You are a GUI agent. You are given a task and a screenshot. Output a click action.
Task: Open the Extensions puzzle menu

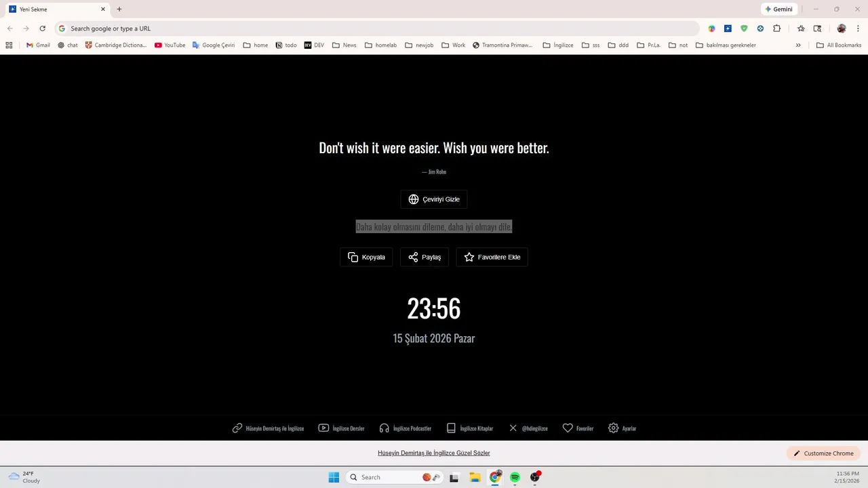point(777,28)
